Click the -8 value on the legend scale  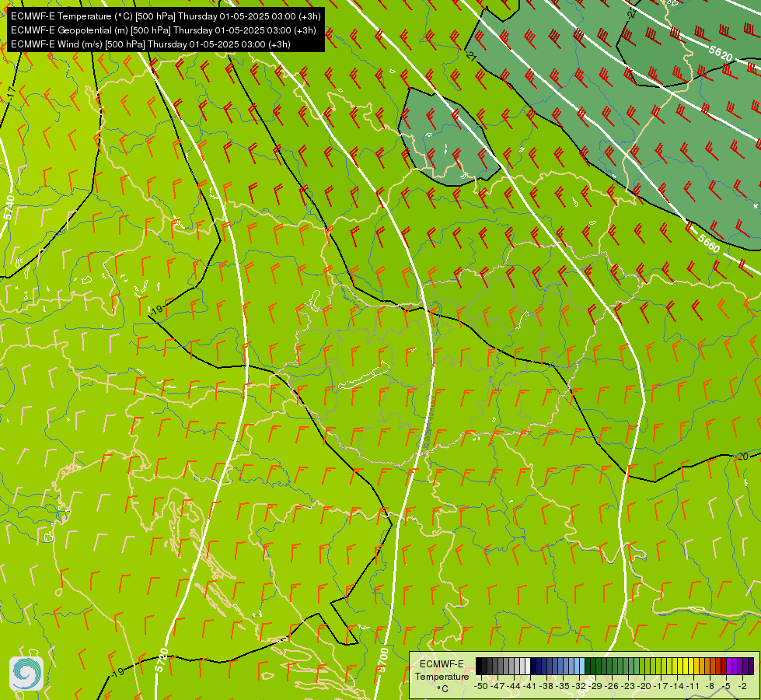coord(710,686)
